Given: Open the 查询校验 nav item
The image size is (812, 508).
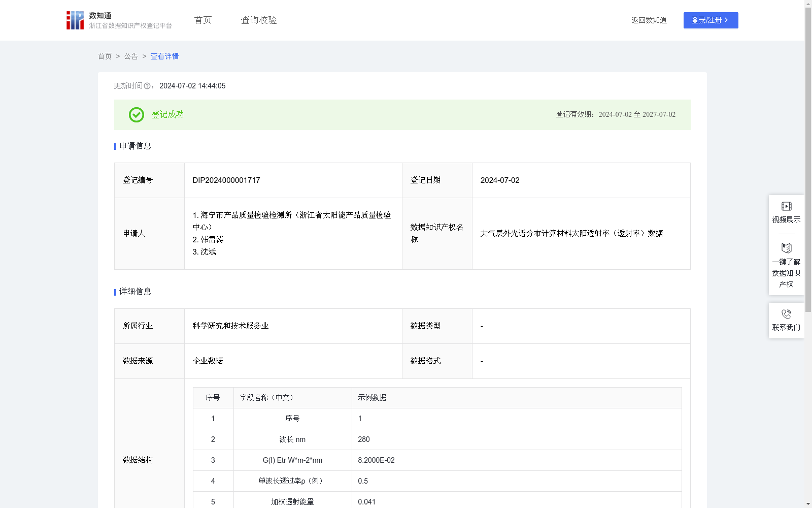Looking at the screenshot, I should point(259,20).
